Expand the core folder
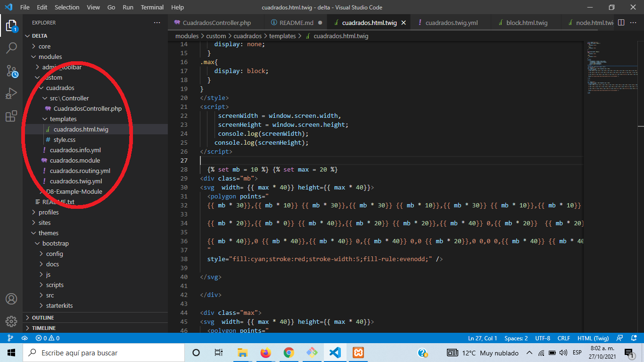This screenshot has width=644, height=362. pyautogui.click(x=95, y=46)
